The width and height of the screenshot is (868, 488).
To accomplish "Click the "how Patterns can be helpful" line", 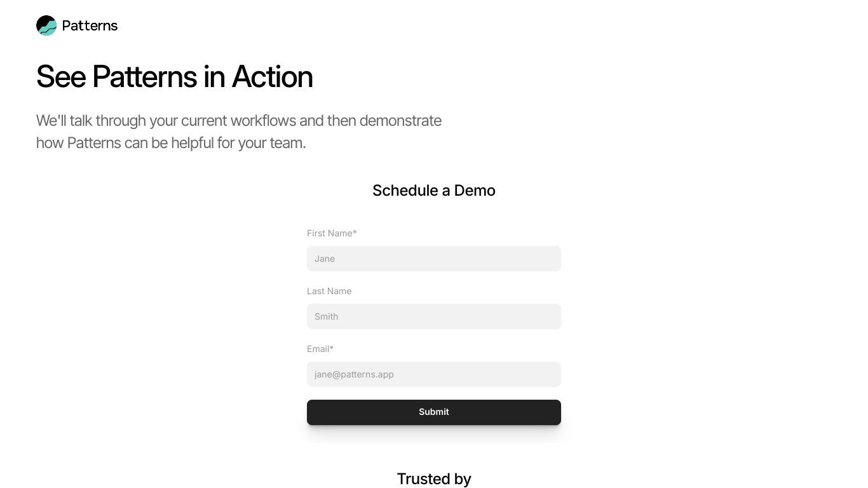I will click(x=171, y=143).
